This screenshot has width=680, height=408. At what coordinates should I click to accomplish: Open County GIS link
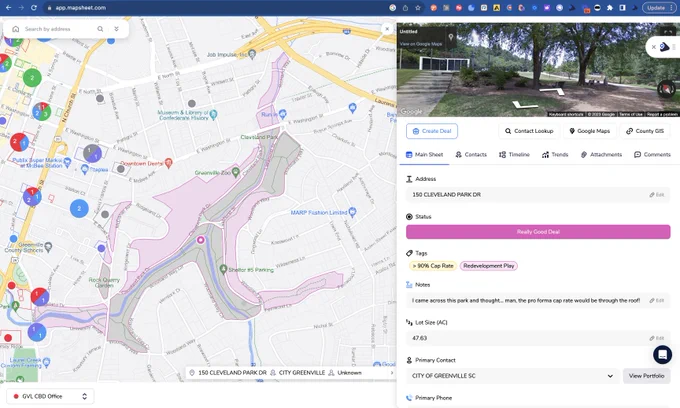[645, 131]
